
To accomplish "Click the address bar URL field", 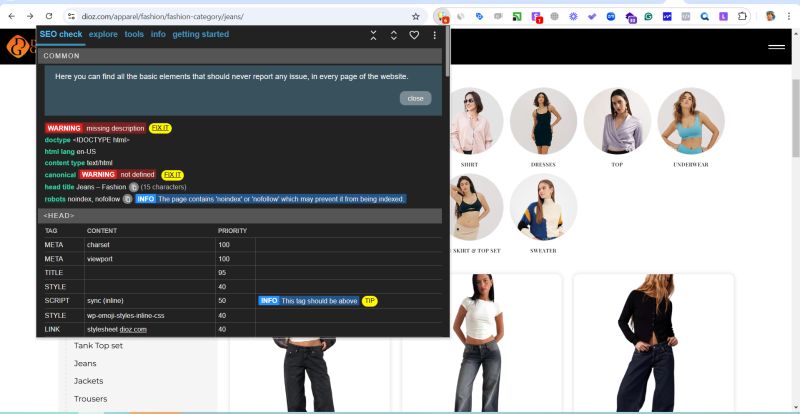I will coord(245,16).
